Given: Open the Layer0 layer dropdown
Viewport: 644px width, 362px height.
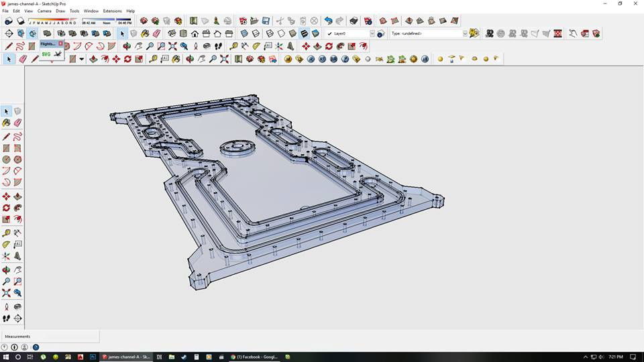Looking at the screenshot, I should pyautogui.click(x=372, y=34).
